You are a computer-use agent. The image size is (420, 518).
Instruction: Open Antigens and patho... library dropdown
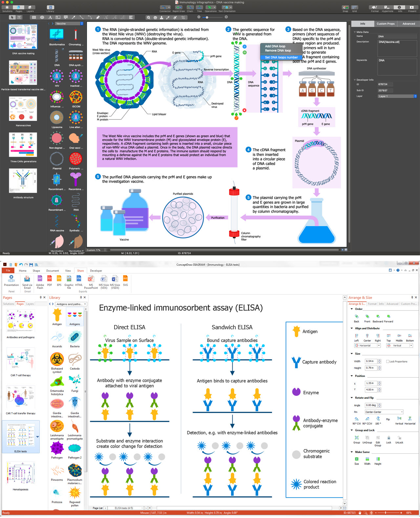point(71,304)
